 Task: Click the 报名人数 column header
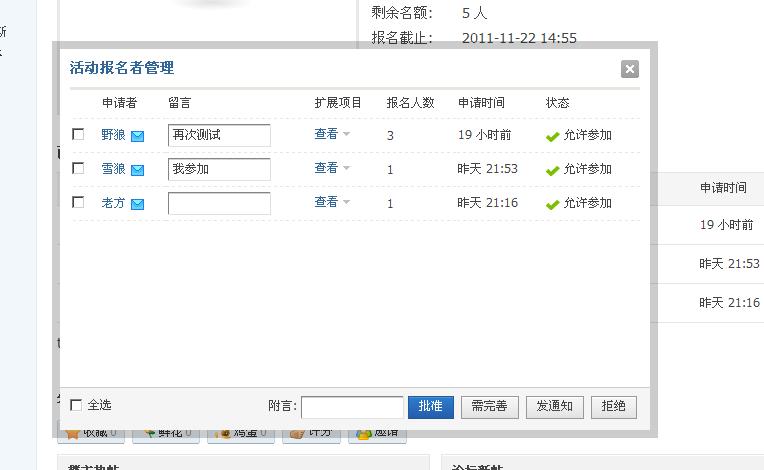[x=410, y=103]
